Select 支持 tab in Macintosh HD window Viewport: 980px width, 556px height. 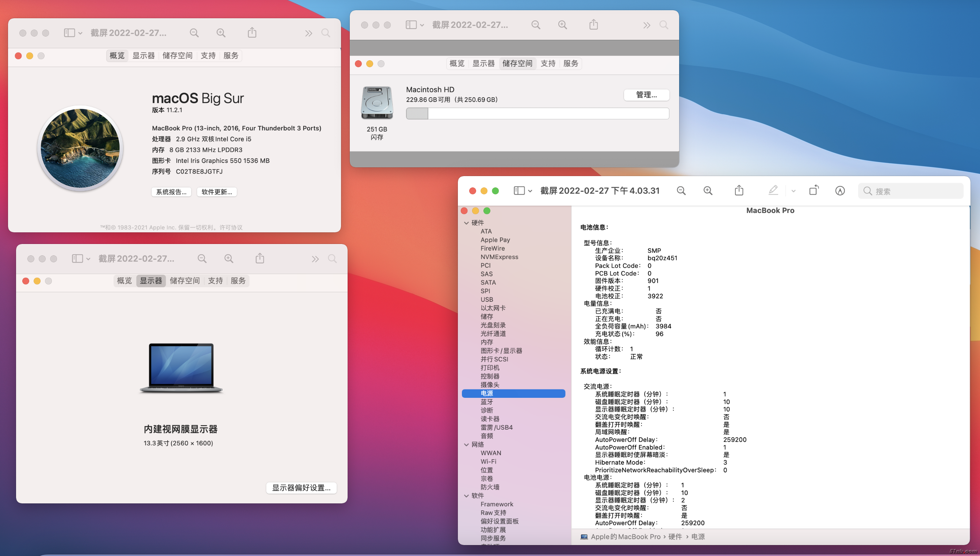click(x=548, y=64)
